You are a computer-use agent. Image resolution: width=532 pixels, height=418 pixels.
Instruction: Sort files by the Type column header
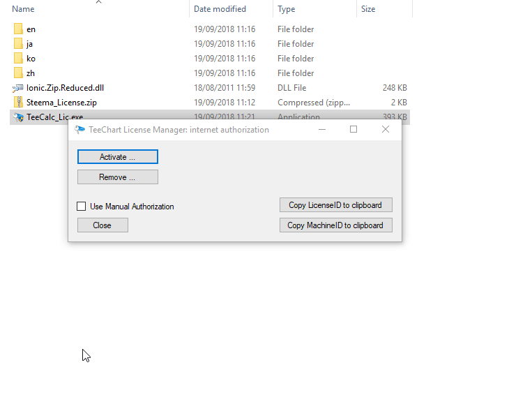tap(287, 9)
